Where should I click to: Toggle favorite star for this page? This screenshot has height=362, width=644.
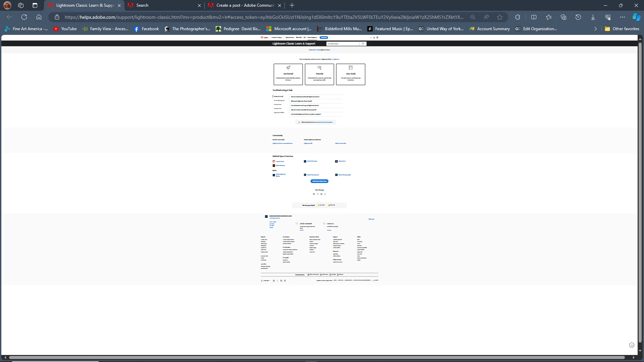(x=500, y=17)
